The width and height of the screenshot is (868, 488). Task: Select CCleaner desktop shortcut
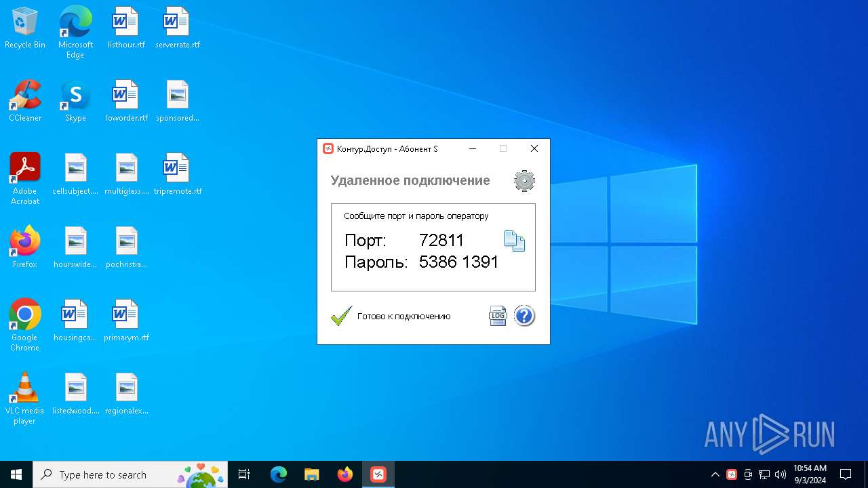pyautogui.click(x=25, y=102)
